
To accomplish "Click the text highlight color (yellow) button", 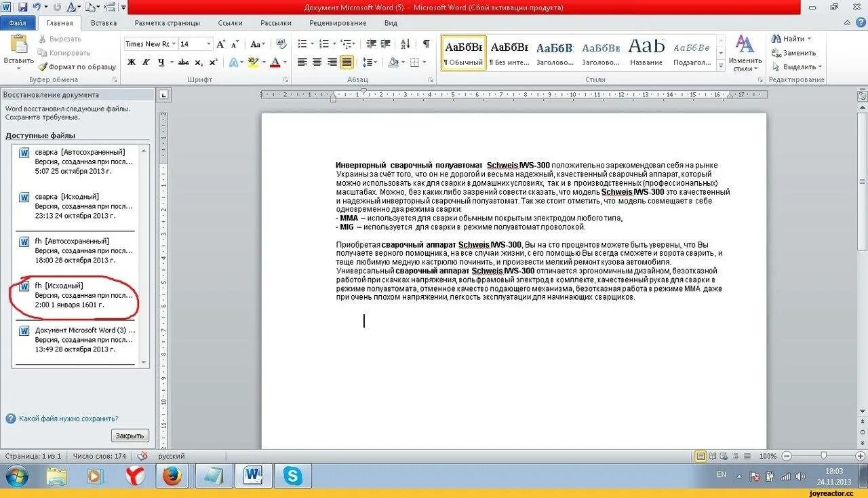I will pos(252,62).
